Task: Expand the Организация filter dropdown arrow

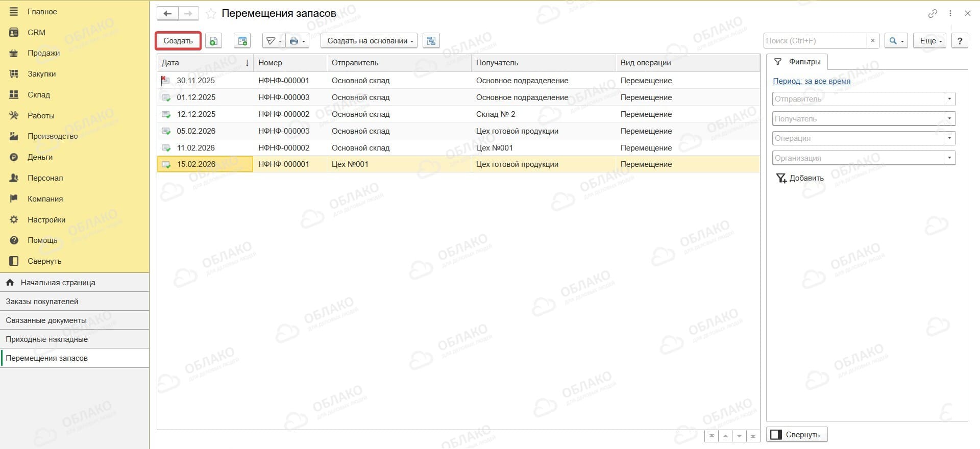Action: click(949, 158)
